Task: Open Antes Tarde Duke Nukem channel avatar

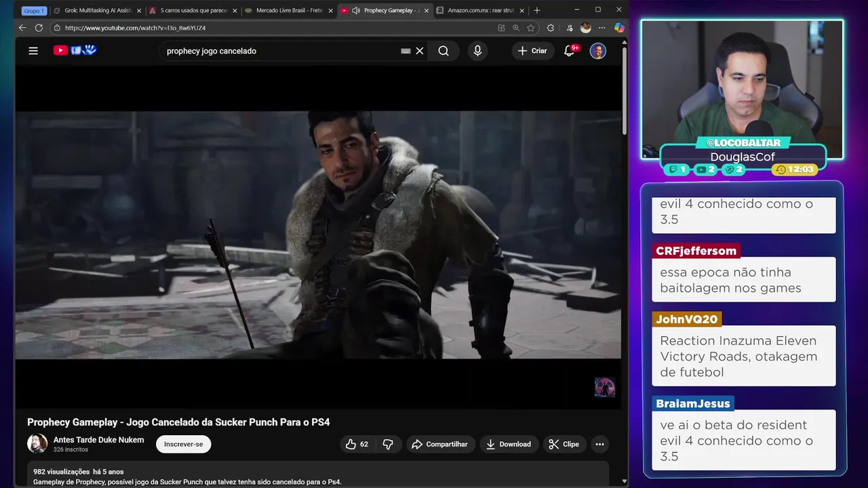Action: pyautogui.click(x=37, y=444)
